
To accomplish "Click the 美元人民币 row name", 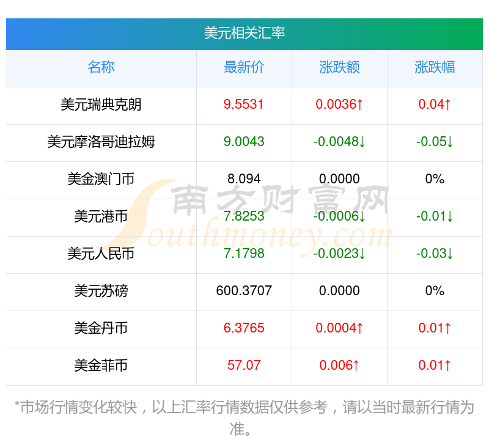I will 101,254.
